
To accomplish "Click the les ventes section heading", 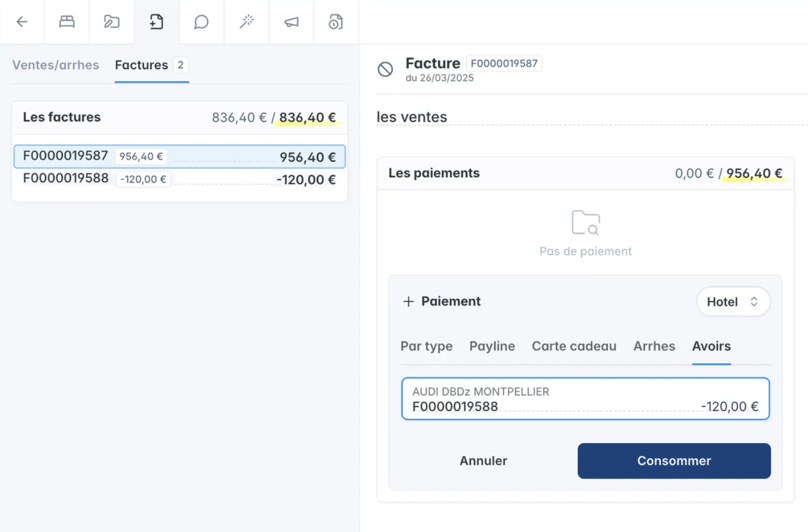I will tap(412, 117).
